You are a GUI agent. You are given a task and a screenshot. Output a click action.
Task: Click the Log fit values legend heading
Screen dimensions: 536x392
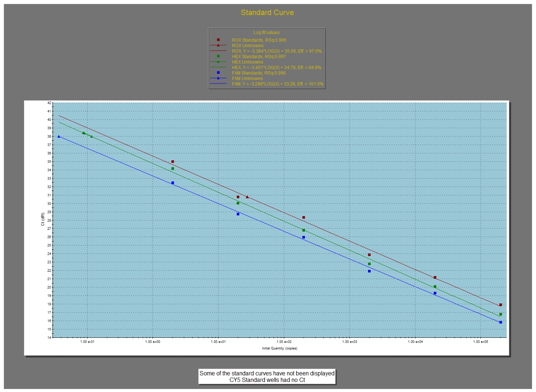pos(266,32)
